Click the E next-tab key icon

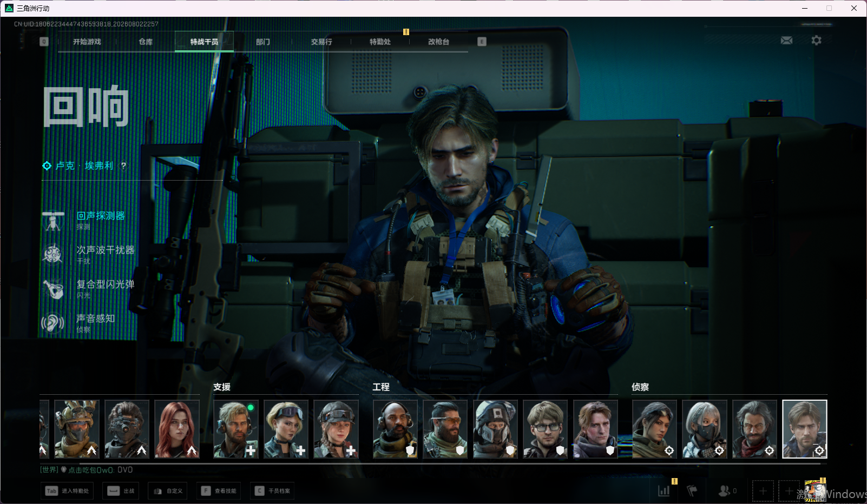coord(482,42)
